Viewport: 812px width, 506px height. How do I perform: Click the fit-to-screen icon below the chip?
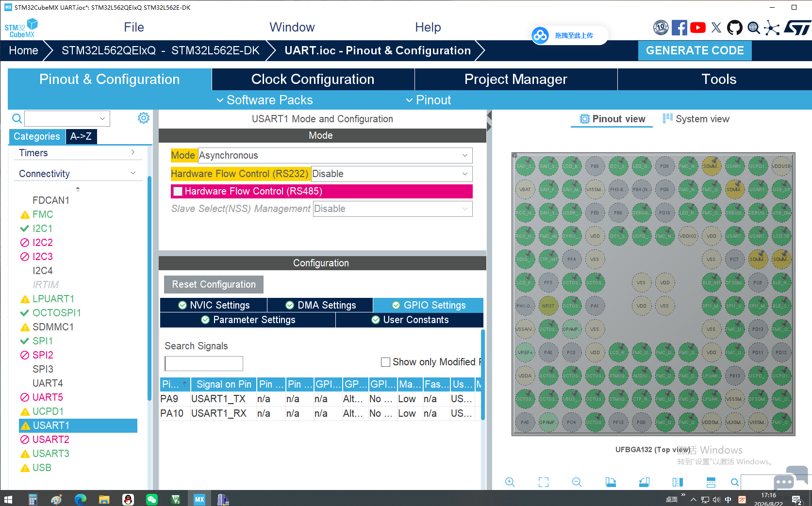[544, 482]
